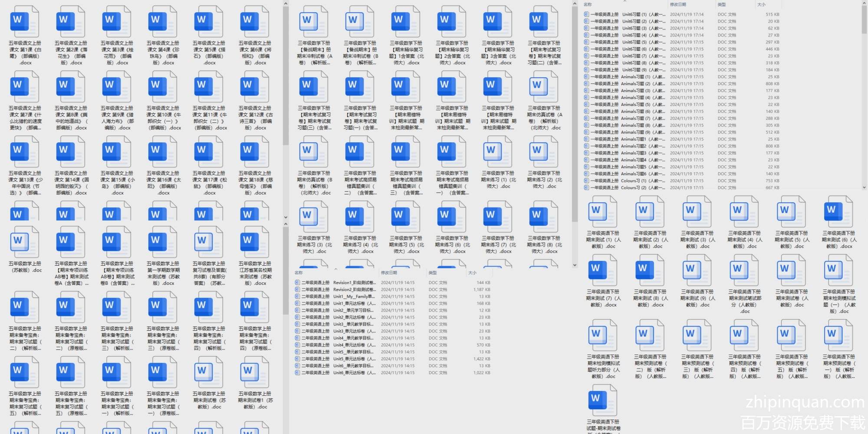
Task: Click 类型 column header in 一年级英语 list
Action: point(722,4)
